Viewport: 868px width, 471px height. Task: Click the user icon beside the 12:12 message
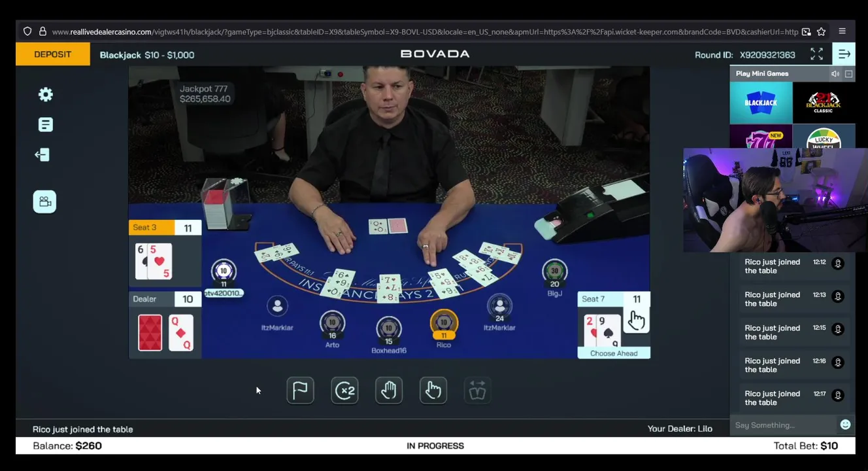pos(838,264)
